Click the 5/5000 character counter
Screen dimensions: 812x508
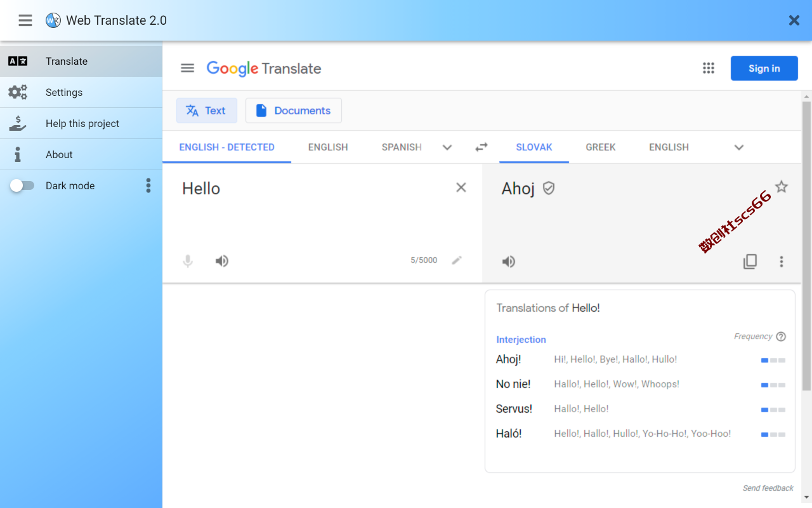[x=424, y=260]
